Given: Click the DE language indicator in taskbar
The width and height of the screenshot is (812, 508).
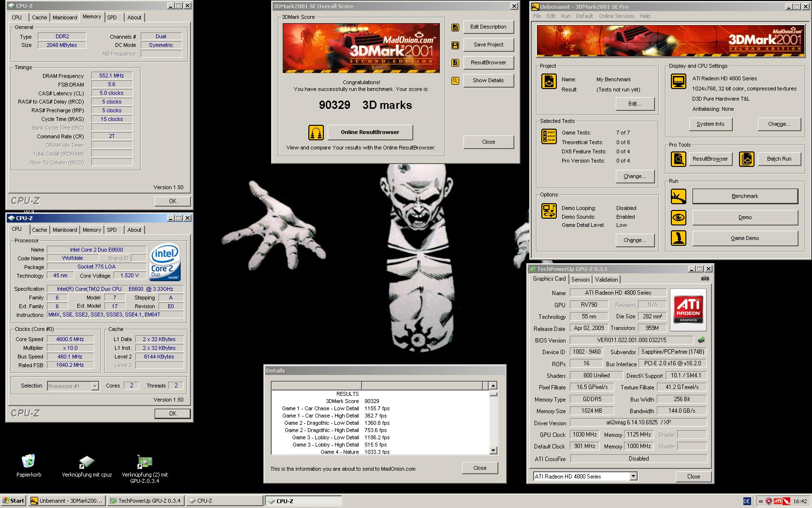Looking at the screenshot, I should coord(747,501).
